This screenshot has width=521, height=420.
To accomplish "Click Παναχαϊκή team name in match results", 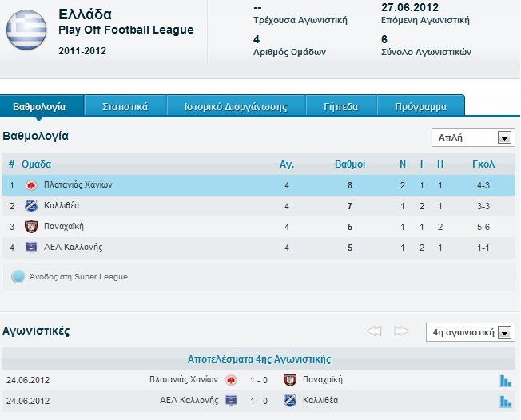I will point(323,379).
